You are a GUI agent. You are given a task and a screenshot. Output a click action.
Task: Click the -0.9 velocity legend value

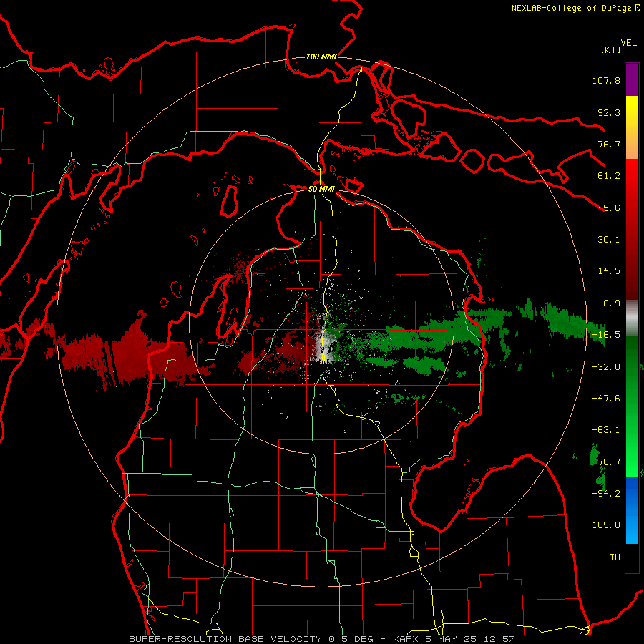(x=609, y=303)
